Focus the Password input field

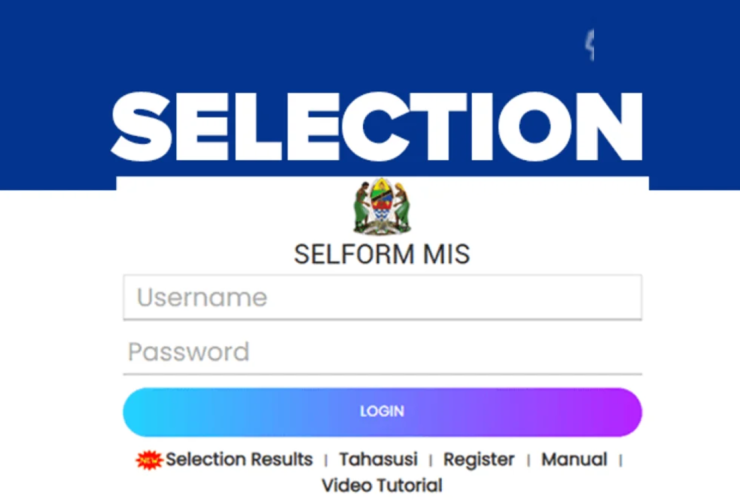coord(382,352)
